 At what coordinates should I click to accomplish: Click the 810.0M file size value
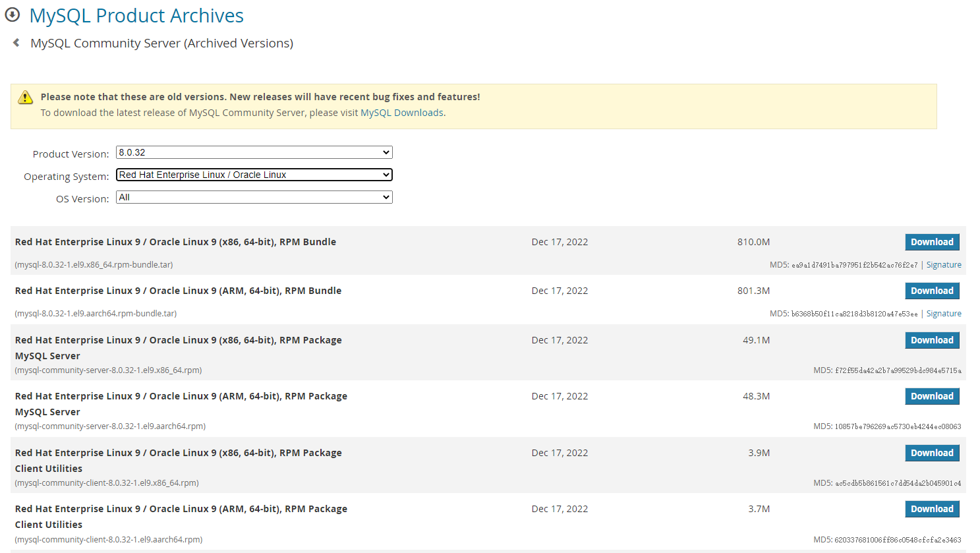click(x=753, y=242)
